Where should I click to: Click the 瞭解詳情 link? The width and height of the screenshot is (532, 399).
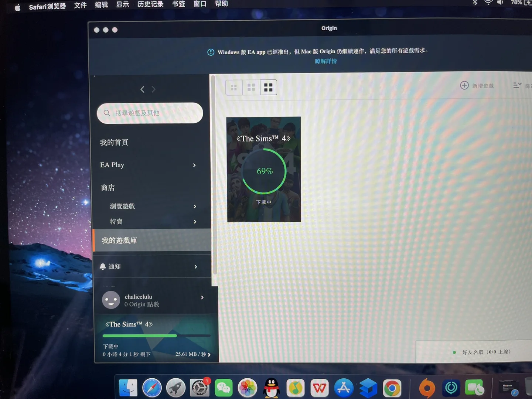326,61
